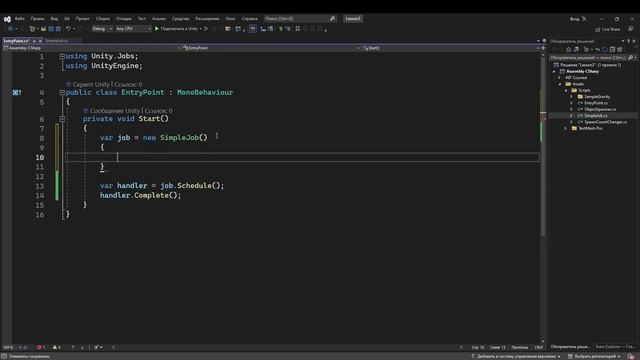The height and width of the screenshot is (360, 640).
Task: Open the Git menu
Action: click(67, 19)
